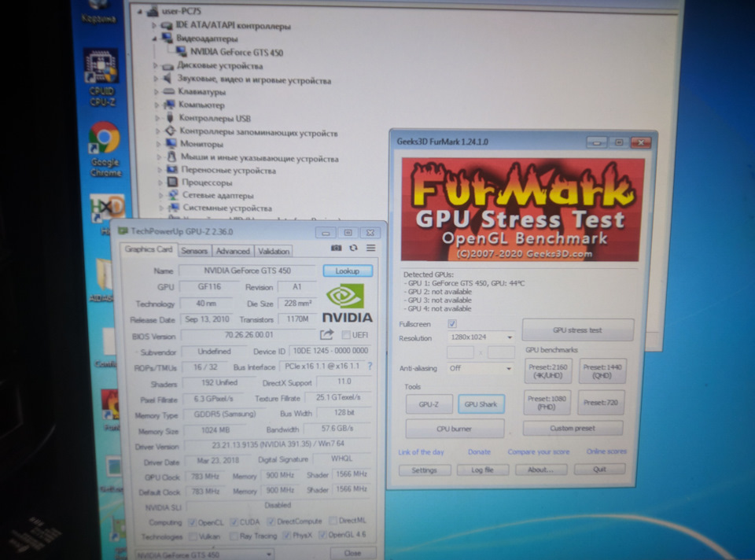Launch Google Chrome from the desktop
755x560 pixels.
coord(105,149)
